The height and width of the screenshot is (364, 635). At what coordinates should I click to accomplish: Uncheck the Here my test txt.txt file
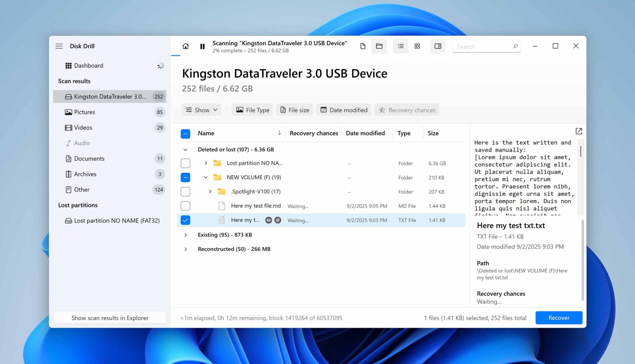[185, 220]
